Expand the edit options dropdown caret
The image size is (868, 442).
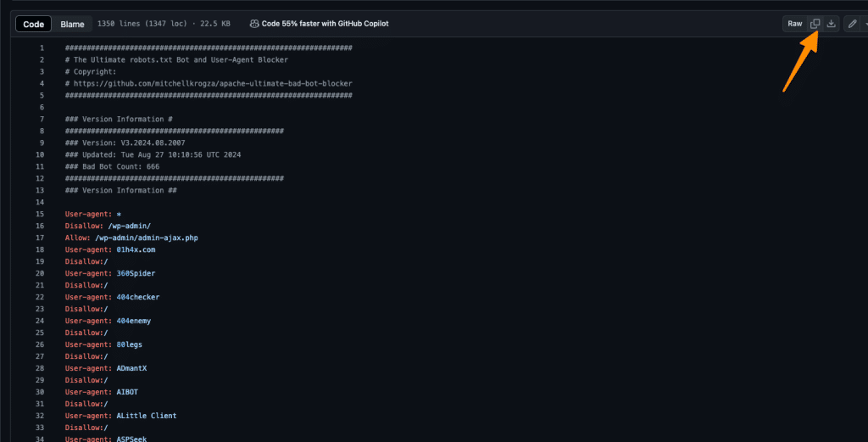(x=865, y=24)
